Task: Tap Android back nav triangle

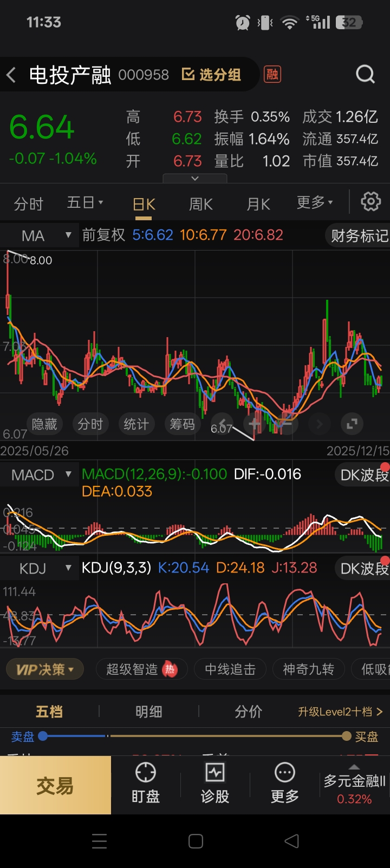Action: coord(291,841)
